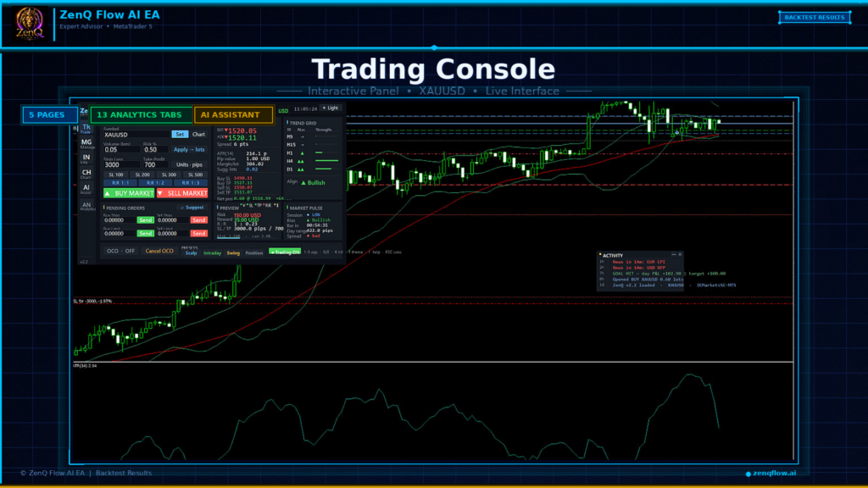Send the Sell Stop pending order
Image resolution: width=868 pixels, height=488 pixels.
tap(198, 220)
